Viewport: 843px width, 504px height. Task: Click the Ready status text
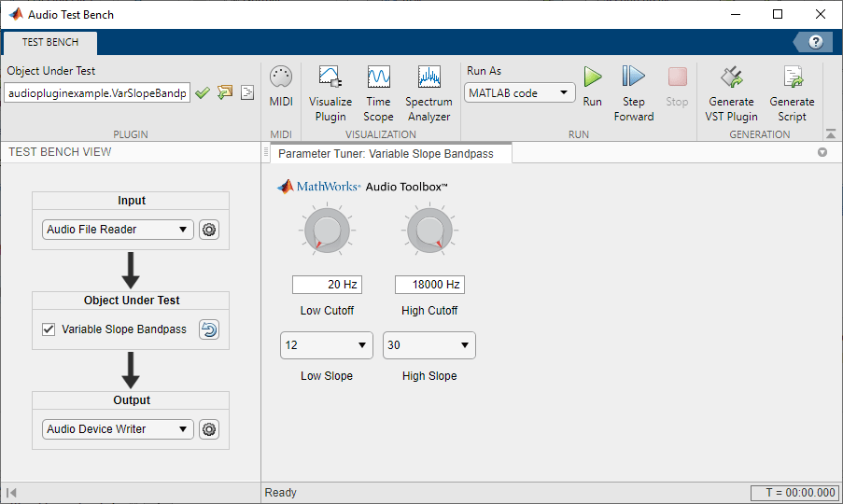coord(281,493)
